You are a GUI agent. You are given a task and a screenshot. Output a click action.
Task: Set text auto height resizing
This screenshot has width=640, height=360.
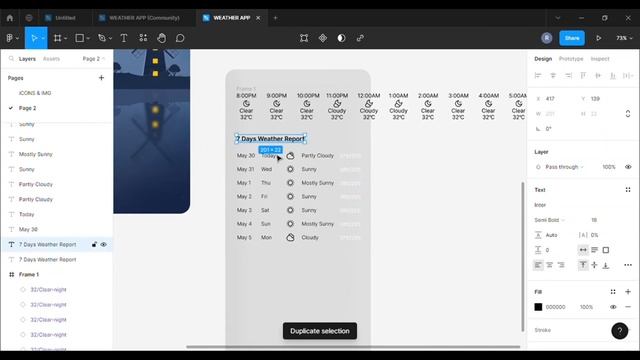pos(595,250)
